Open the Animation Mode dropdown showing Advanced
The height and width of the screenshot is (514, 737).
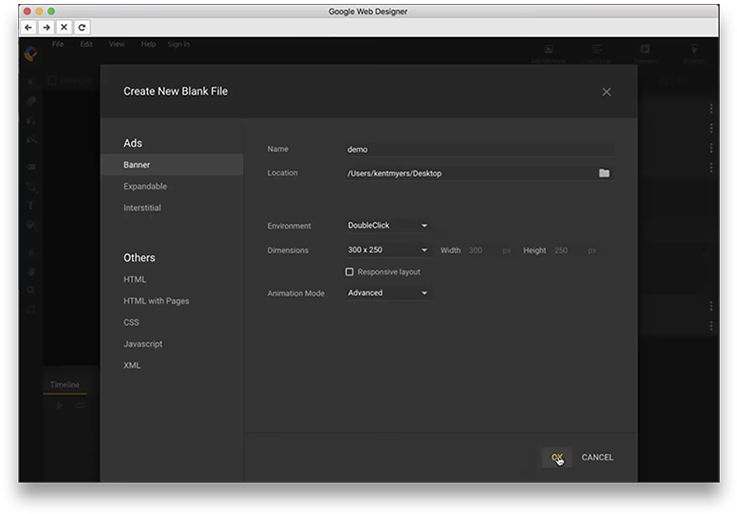point(388,293)
